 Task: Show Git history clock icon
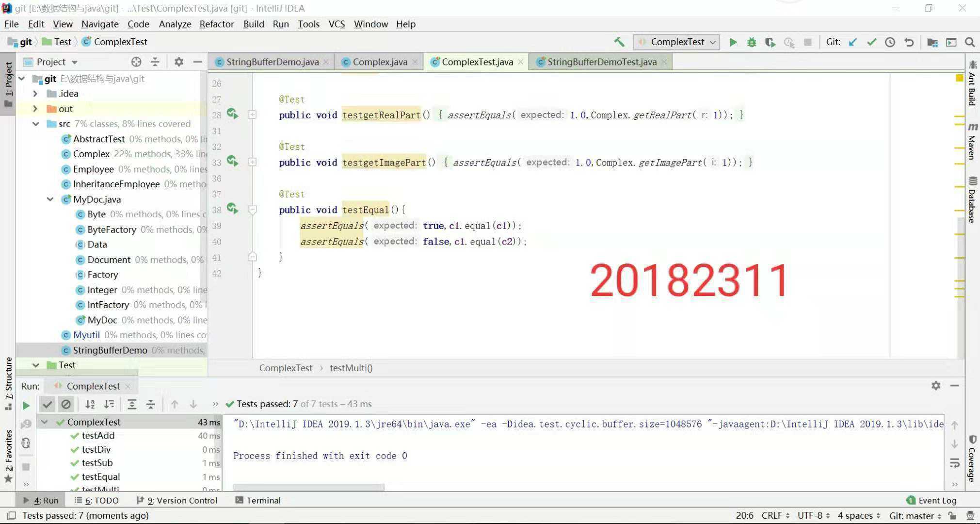click(890, 42)
